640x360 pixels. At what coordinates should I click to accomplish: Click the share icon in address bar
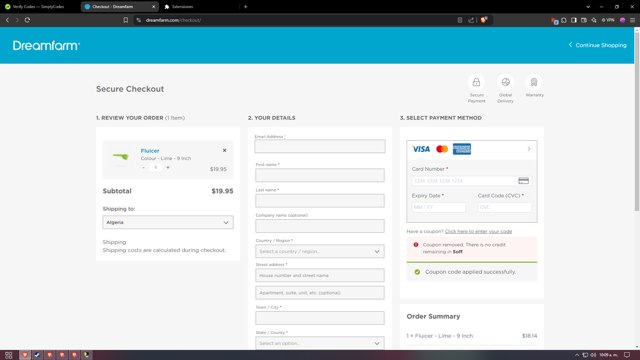[471, 20]
